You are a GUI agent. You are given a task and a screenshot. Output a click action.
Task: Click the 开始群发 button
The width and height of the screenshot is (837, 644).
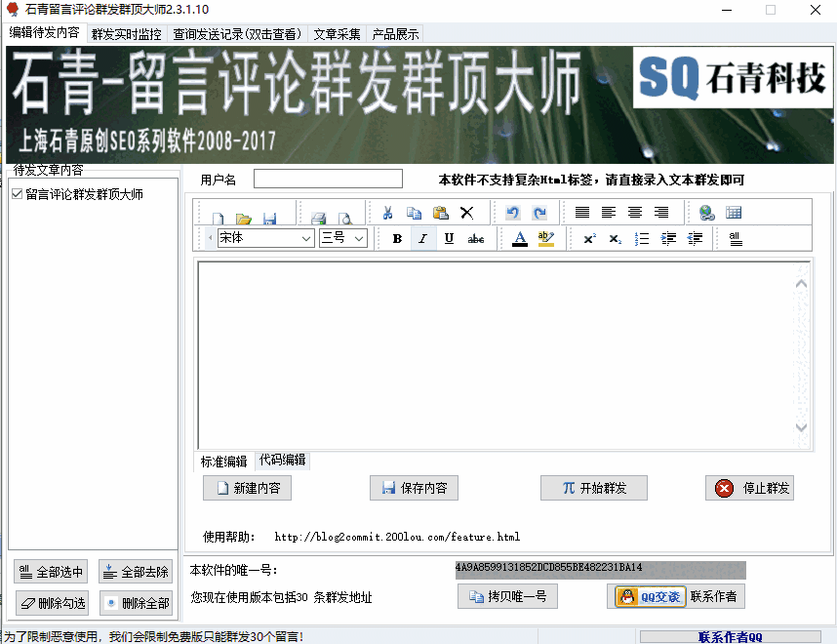coord(593,488)
